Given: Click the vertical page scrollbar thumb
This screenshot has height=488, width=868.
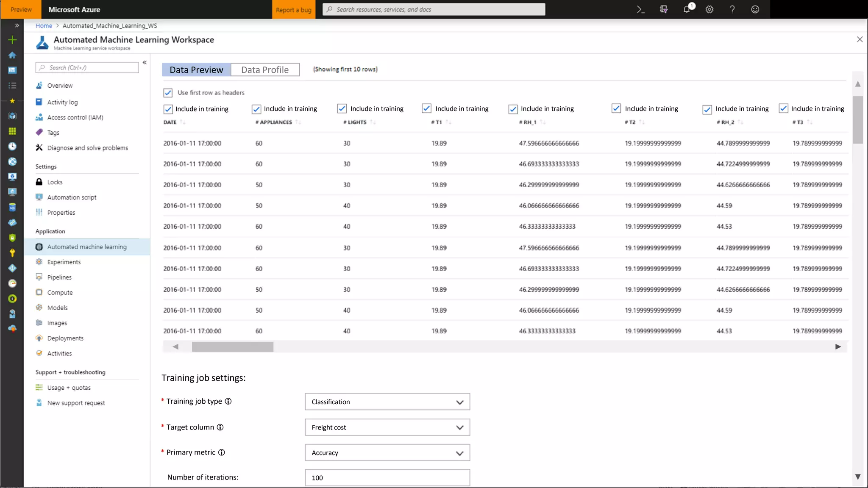Looking at the screenshot, I should click(858, 120).
